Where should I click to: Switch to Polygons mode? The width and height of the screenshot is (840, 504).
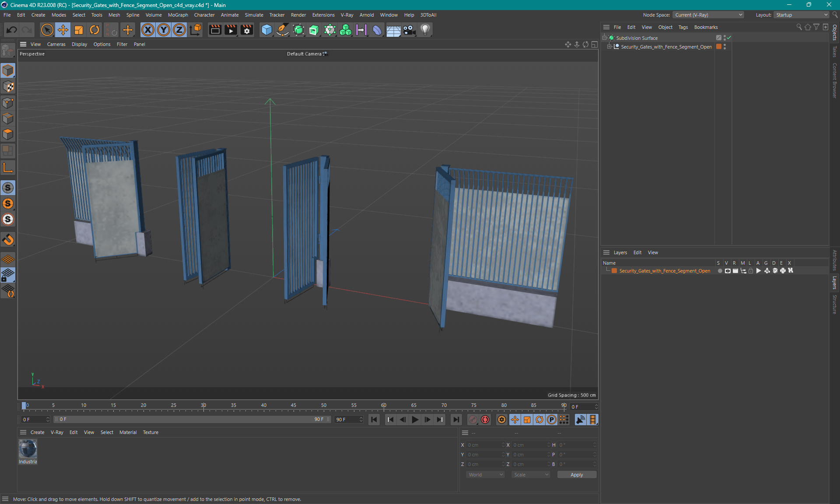pyautogui.click(x=8, y=134)
